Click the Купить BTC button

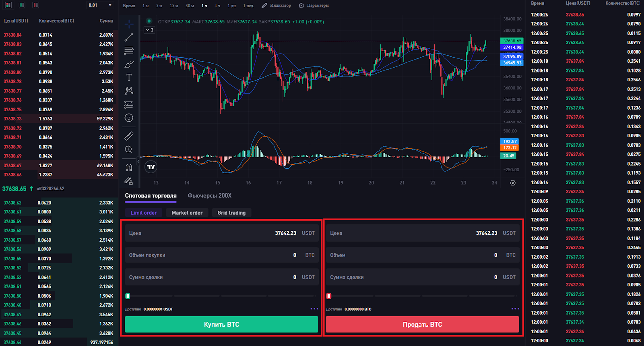221,324
